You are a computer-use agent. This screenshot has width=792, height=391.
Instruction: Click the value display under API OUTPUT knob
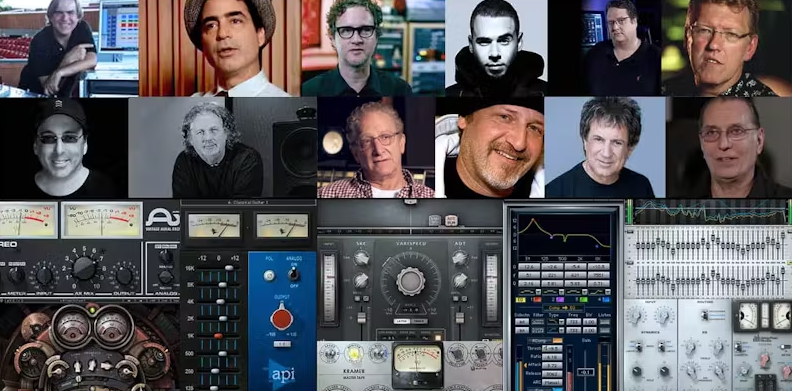click(282, 345)
